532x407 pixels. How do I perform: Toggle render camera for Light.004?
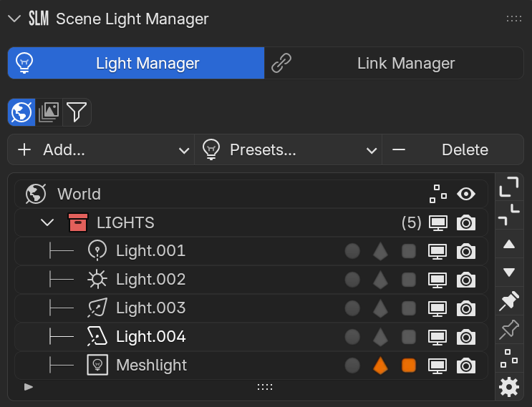pos(466,337)
